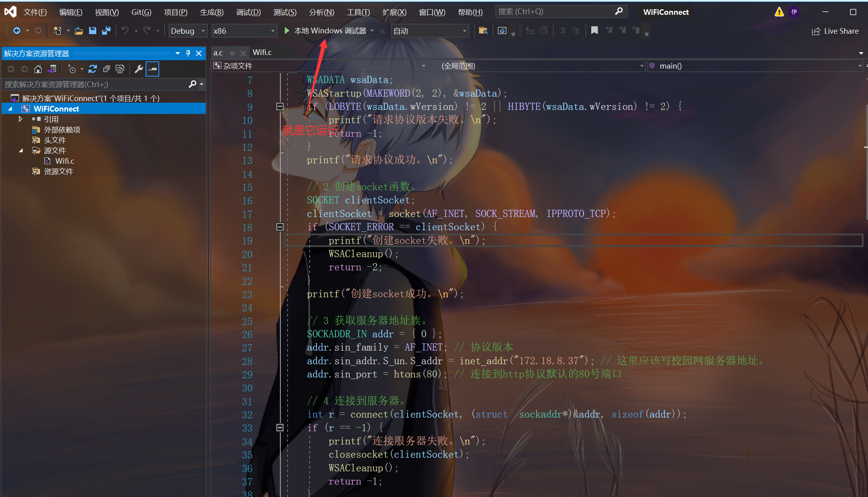Open the 自动 dropdown
Viewport: 868px width, 497px height.
click(x=430, y=31)
